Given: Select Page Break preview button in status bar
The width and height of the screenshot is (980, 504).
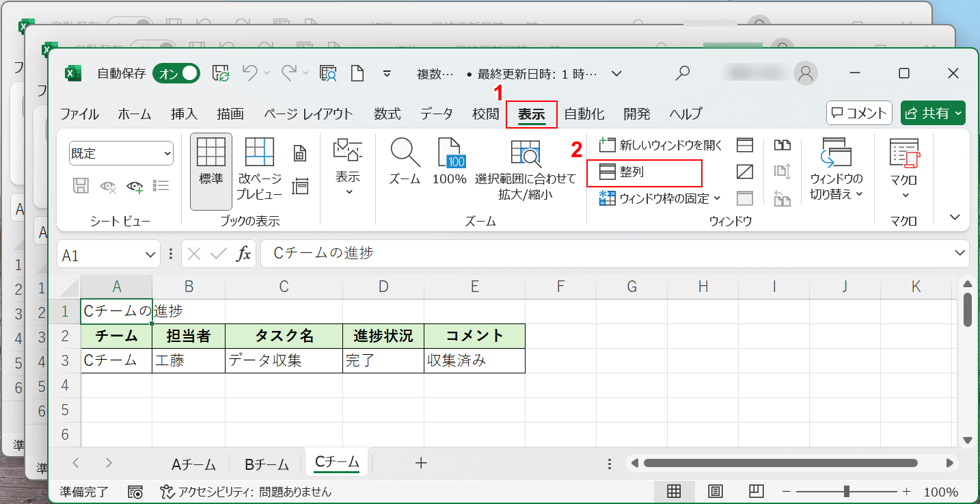Looking at the screenshot, I should click(756, 492).
